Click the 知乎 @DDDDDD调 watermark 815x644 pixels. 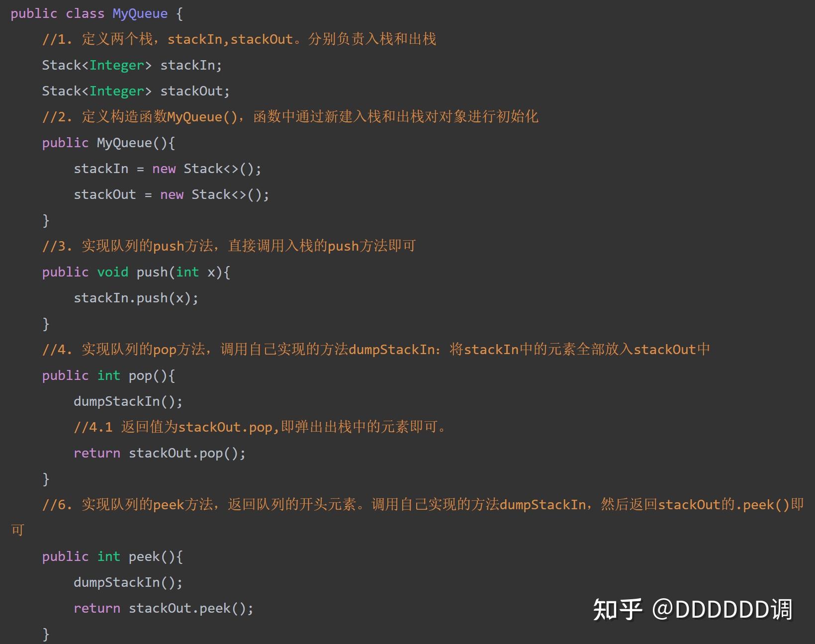coord(692,609)
